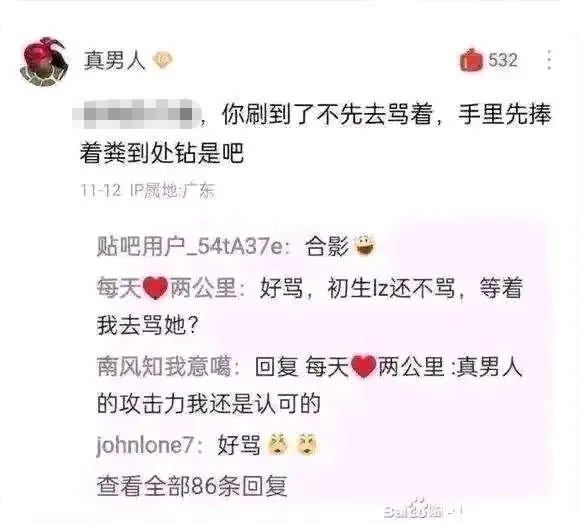Click the badge icon beside 真男人
The height and width of the screenshot is (524, 580).
[163, 60]
